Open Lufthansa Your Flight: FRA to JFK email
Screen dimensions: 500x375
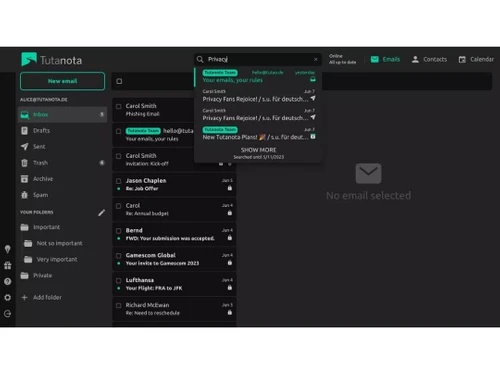click(x=174, y=284)
